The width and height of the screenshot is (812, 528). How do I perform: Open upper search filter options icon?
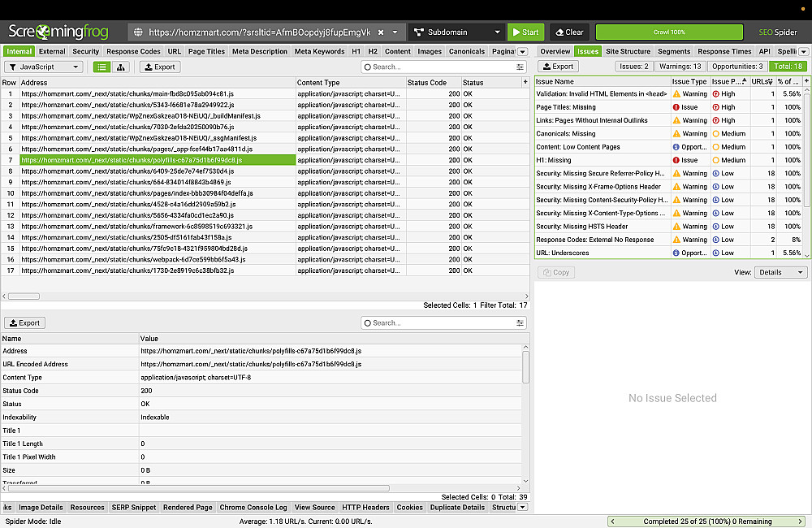coord(520,67)
